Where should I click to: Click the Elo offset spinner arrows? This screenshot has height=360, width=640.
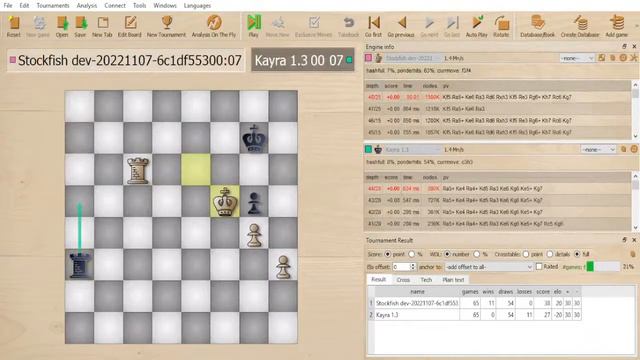(412, 267)
